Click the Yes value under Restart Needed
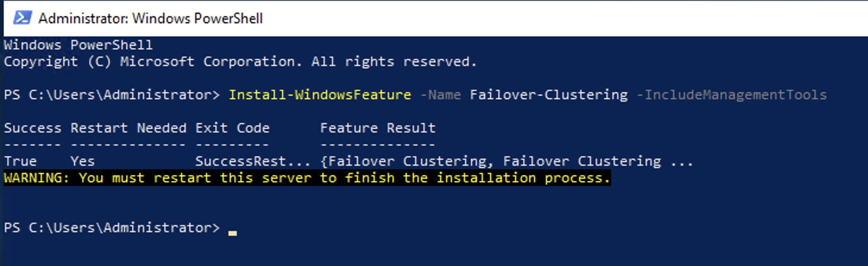This screenshot has width=868, height=266. (x=82, y=161)
